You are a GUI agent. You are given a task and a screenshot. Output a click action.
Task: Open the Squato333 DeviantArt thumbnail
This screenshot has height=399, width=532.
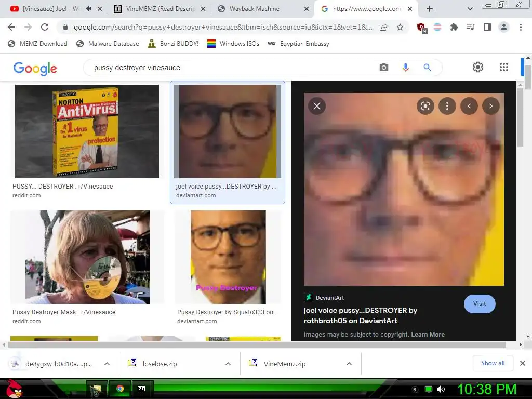tap(228, 257)
